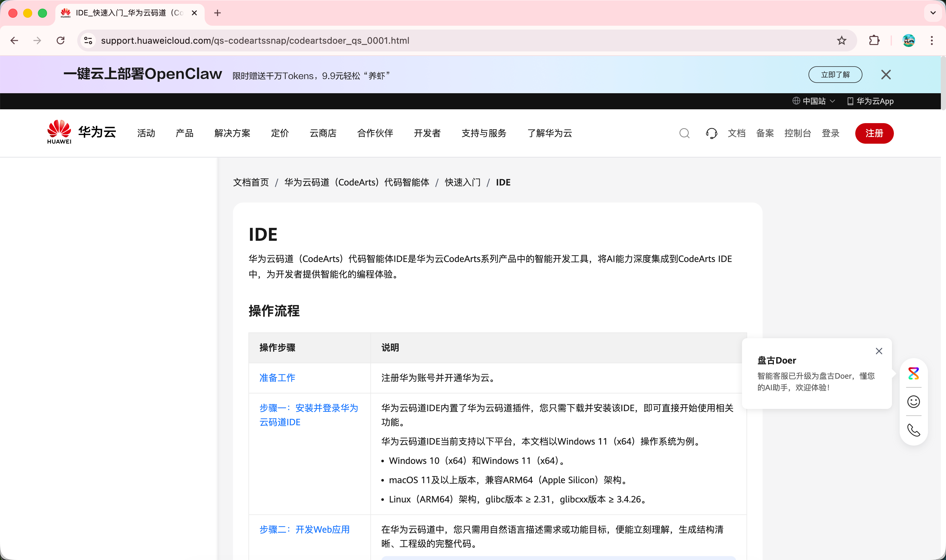Screen dimensions: 946x560
Task: Open customer service headset icon
Action: tap(711, 133)
